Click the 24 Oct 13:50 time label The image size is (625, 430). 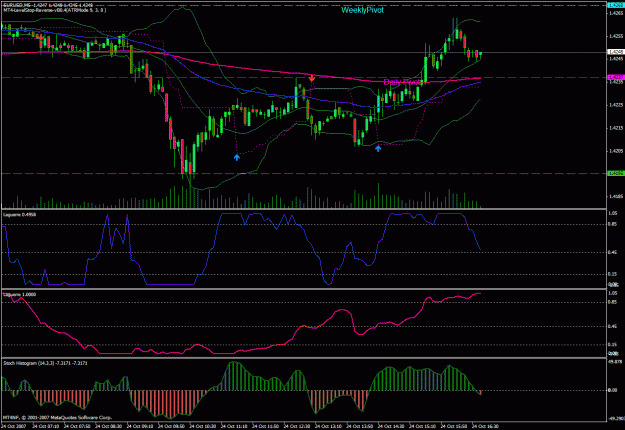coord(360,426)
